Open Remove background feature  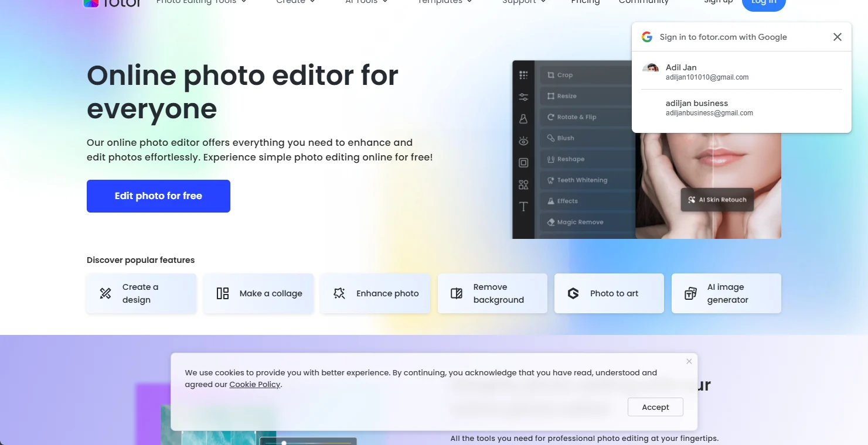pyautogui.click(x=492, y=293)
